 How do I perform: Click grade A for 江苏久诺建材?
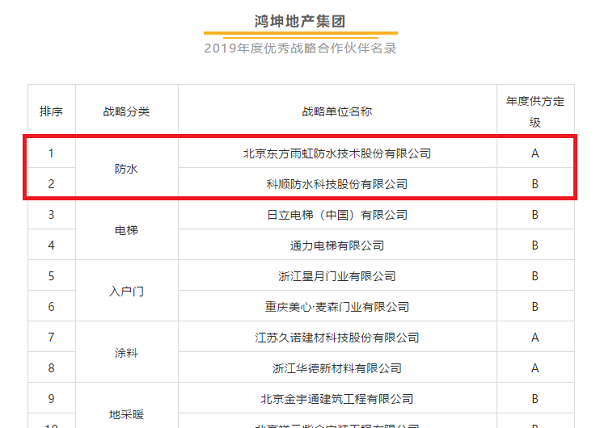click(535, 338)
